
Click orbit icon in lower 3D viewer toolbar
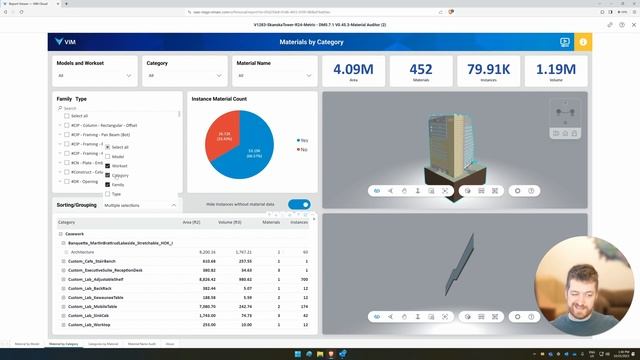(x=377, y=316)
